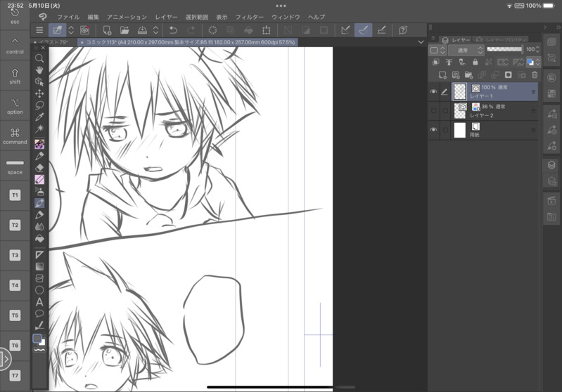Image resolution: width=562 pixels, height=392 pixels.
Task: Tap the esc edge key
Action: [15, 16]
